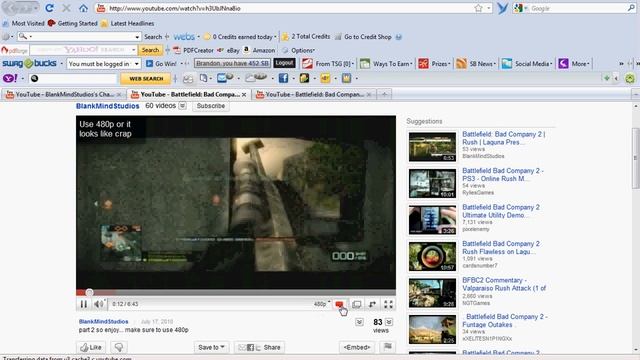640x360 pixels.
Task: Mute the video using the speaker icon
Action: point(98,304)
